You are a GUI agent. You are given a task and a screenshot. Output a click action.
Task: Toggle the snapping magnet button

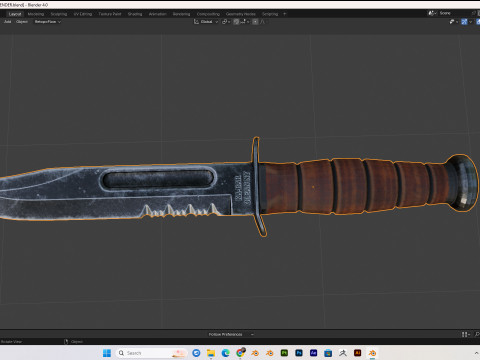click(x=236, y=22)
